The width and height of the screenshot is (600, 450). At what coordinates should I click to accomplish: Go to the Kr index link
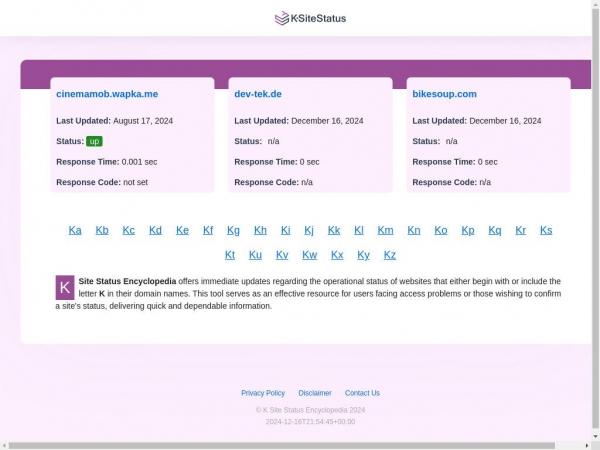pos(520,230)
